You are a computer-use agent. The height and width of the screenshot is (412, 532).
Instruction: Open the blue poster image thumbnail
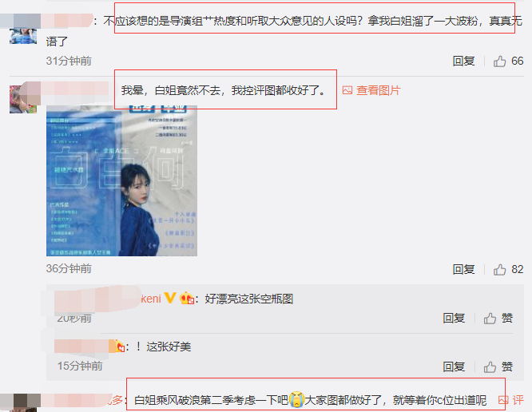tap(121, 180)
